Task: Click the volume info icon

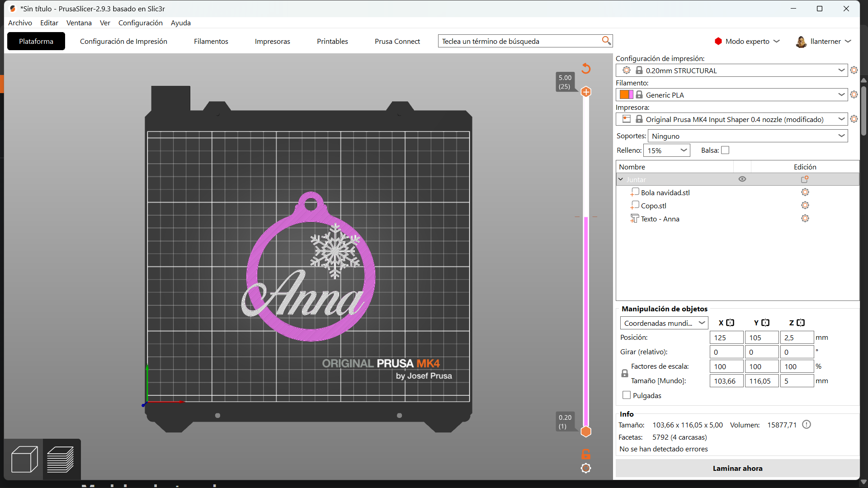Action: (807, 424)
